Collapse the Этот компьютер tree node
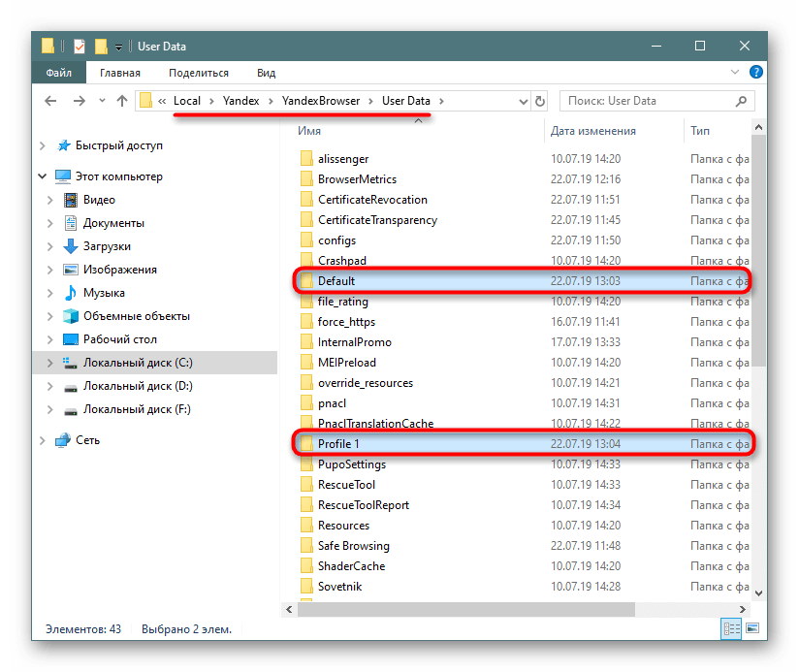Viewport: 799px width, 672px height. tap(42, 176)
